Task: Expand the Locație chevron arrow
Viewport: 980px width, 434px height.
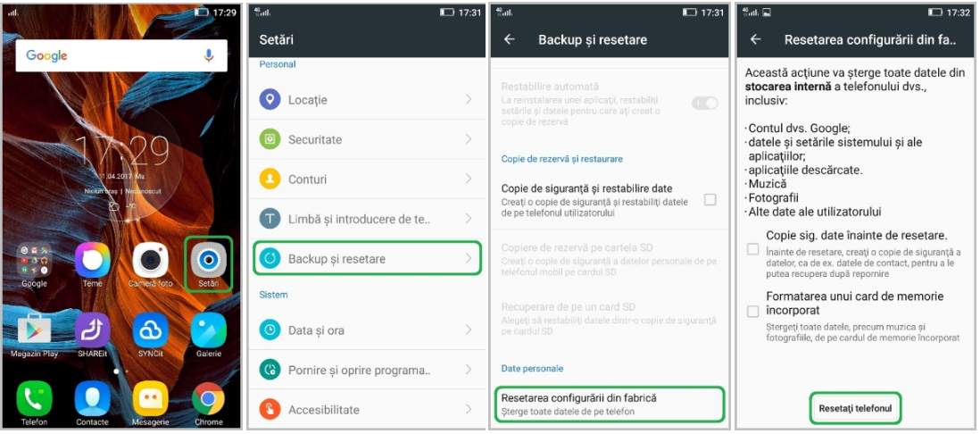Action: coord(468,99)
